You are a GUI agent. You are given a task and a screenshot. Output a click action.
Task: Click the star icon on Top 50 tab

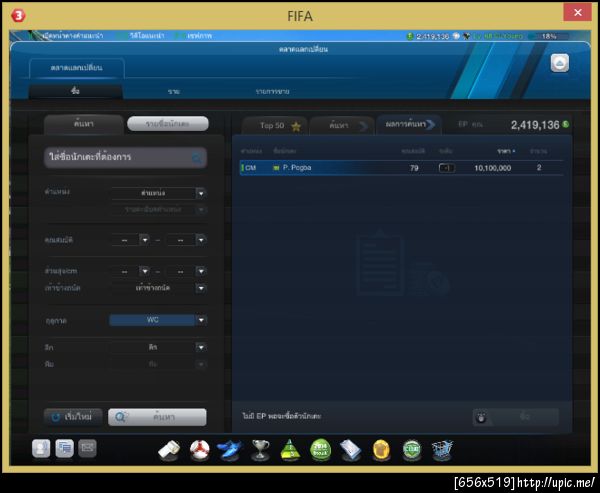coord(296,126)
